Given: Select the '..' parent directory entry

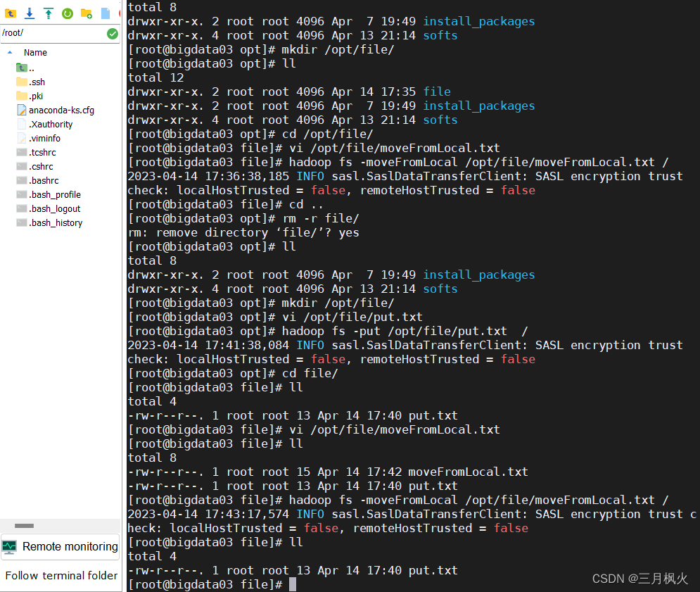Looking at the screenshot, I should 25,68.
